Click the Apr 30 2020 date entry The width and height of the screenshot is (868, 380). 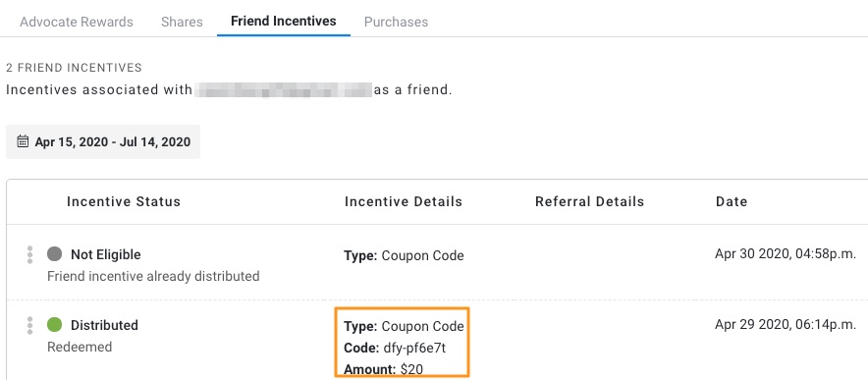786,253
